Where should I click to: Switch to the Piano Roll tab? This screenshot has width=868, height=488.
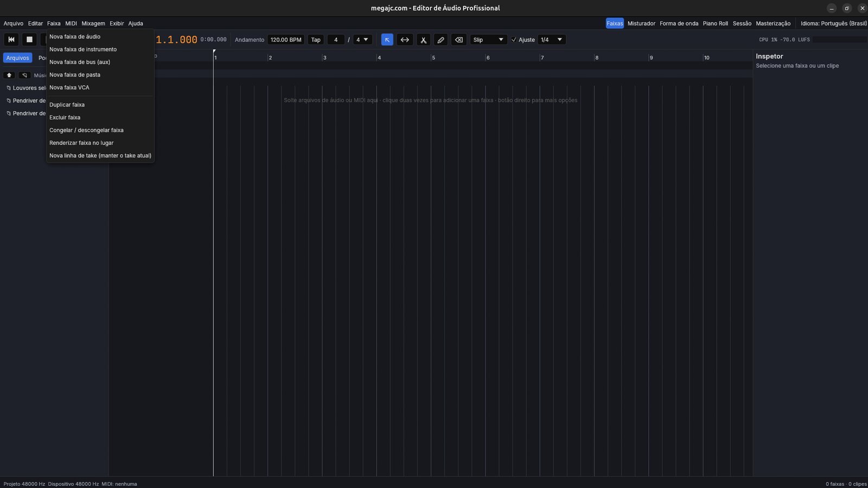[715, 23]
